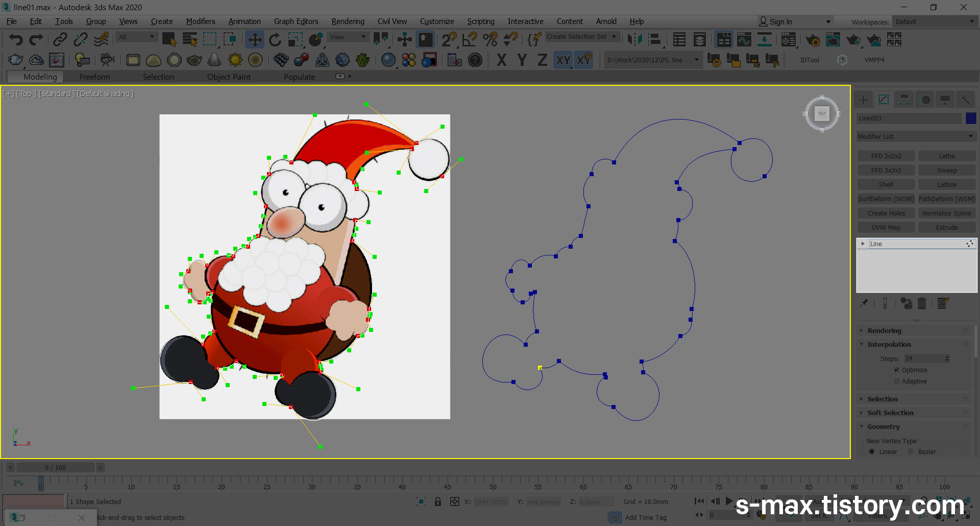
Task: Toggle the Optimize checkbox
Action: pyautogui.click(x=897, y=370)
